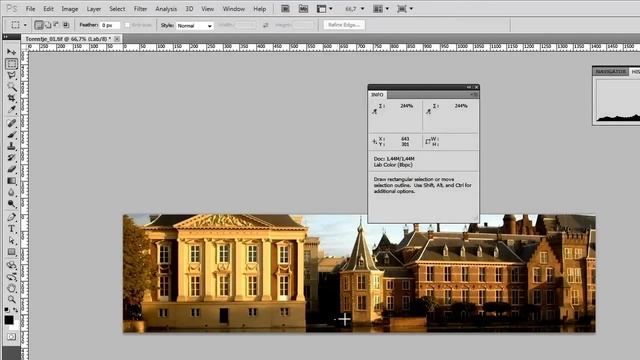Close the Torentje_01.tif document tab
The image size is (640, 360).
117,39
